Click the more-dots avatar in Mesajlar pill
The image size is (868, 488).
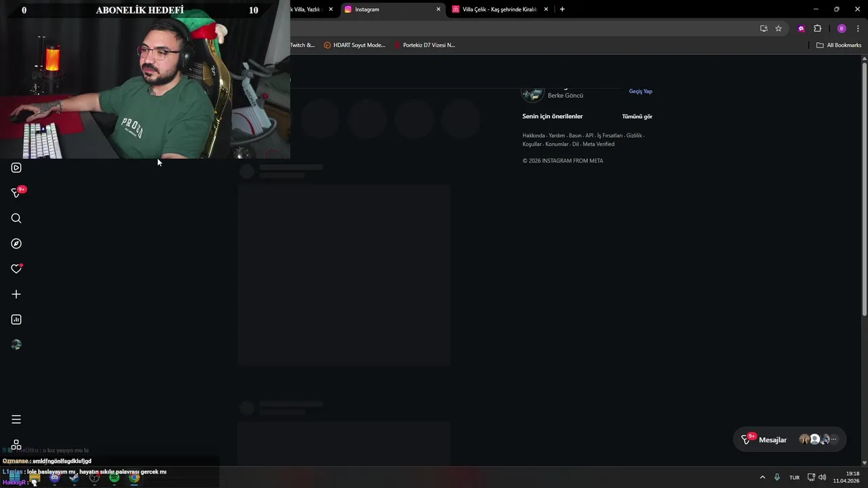coord(834,439)
